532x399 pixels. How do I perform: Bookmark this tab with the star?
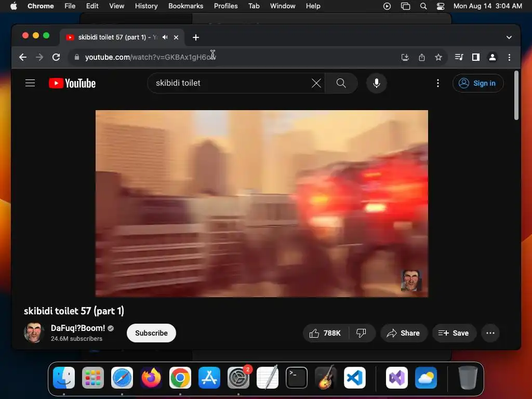point(438,57)
